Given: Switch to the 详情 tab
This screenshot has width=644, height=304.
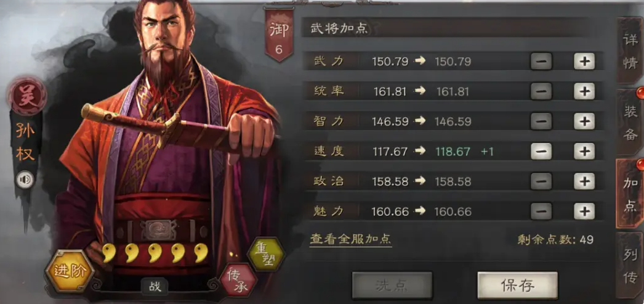Looking at the screenshot, I should point(630,51).
